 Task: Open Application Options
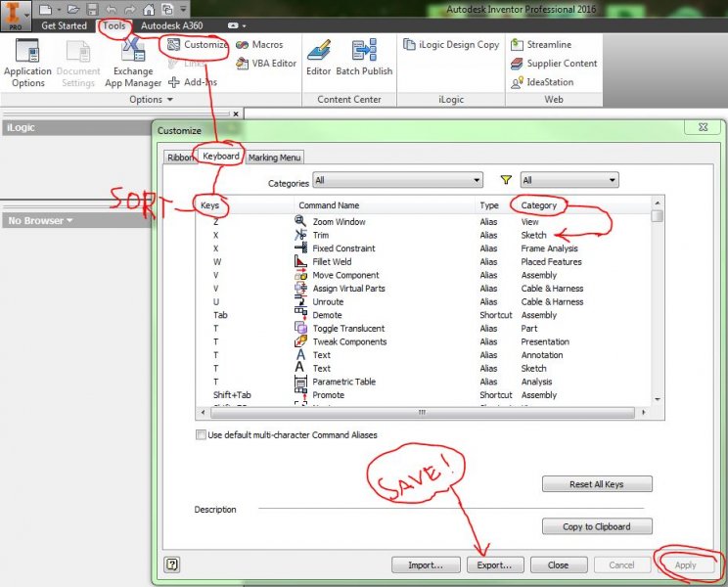[x=27, y=64]
